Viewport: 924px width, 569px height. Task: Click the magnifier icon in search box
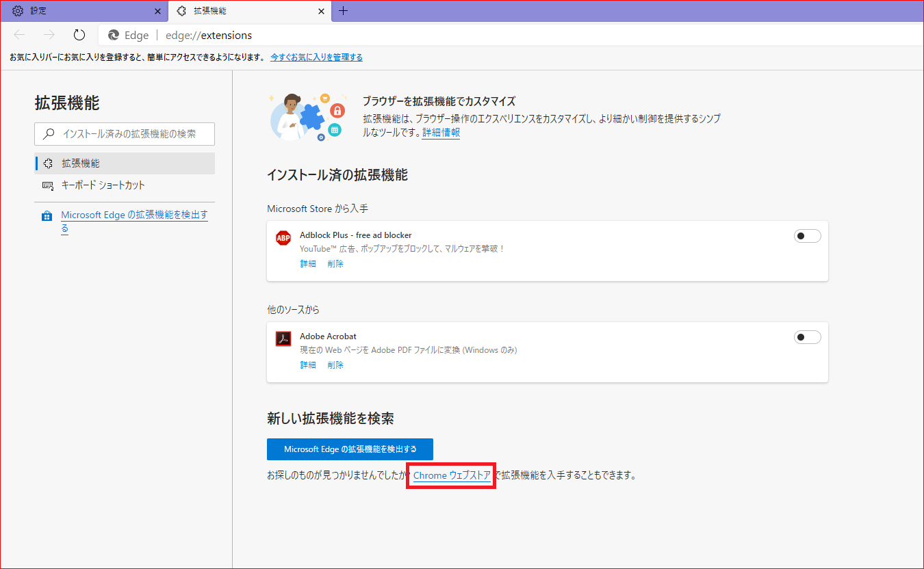click(x=49, y=134)
